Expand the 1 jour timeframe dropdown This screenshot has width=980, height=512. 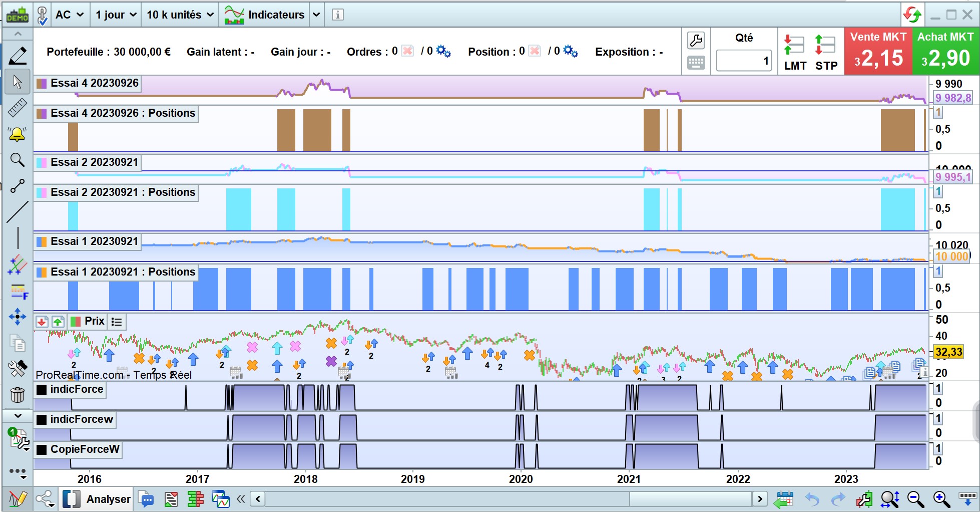116,15
